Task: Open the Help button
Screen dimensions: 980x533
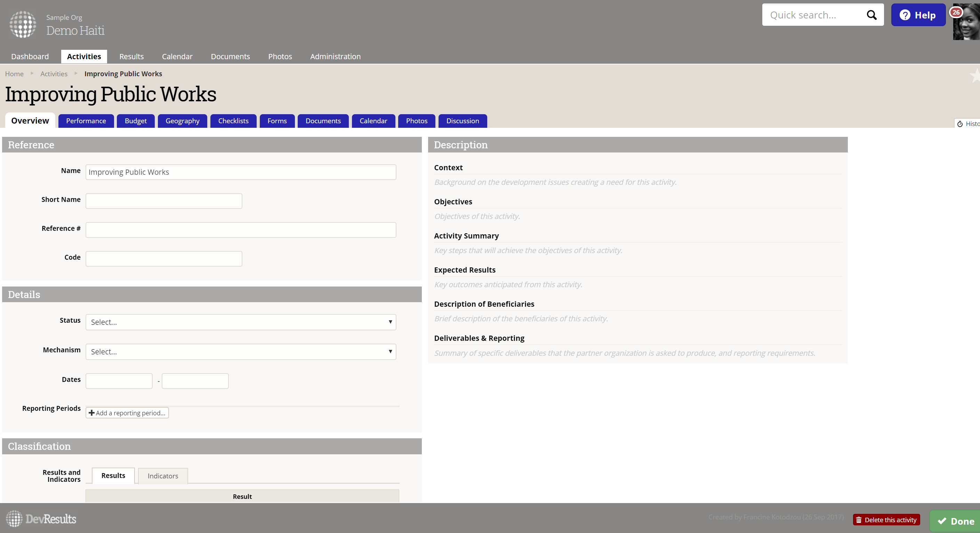Action: click(918, 15)
